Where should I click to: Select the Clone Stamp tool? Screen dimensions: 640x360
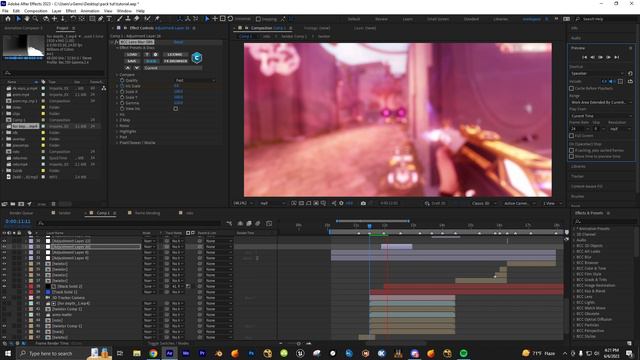point(128,19)
